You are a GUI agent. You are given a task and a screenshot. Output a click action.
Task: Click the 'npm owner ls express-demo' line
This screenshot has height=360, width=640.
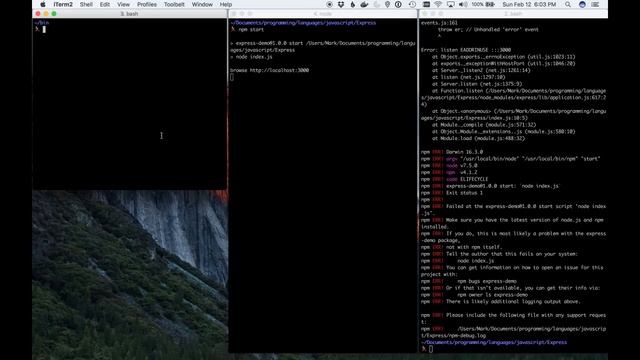click(x=475, y=295)
